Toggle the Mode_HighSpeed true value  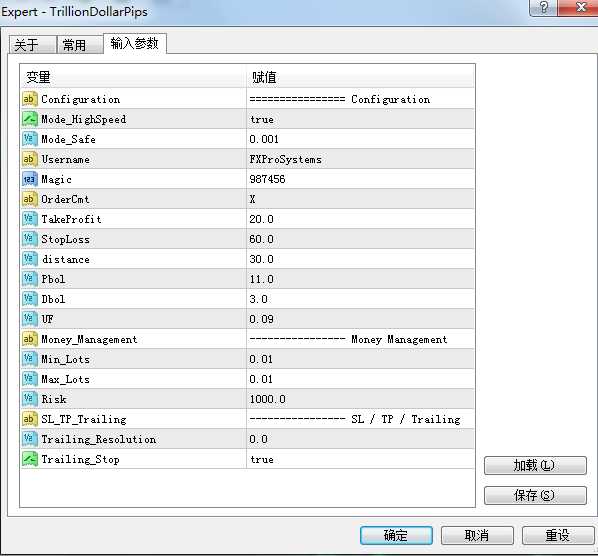360,119
